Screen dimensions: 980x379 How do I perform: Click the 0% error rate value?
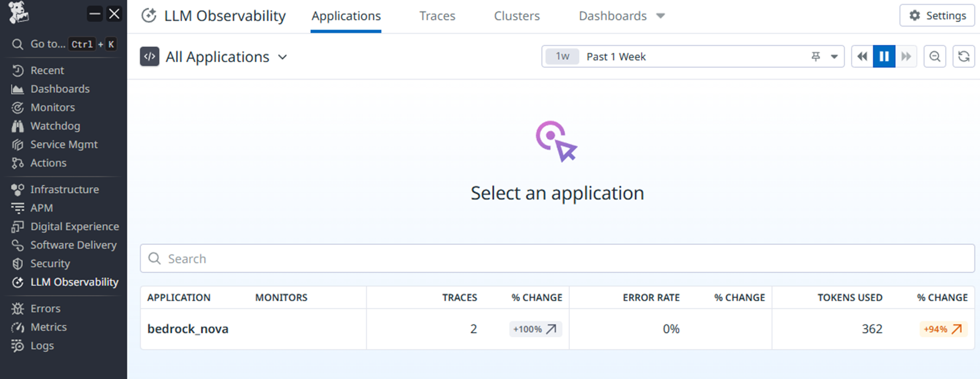point(671,329)
